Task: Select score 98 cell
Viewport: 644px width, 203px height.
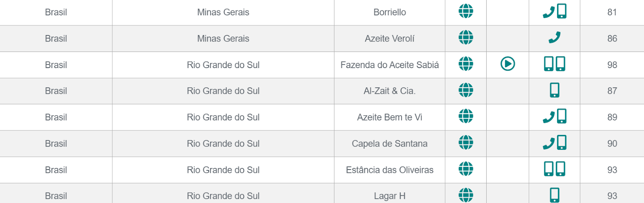Action: [612, 65]
